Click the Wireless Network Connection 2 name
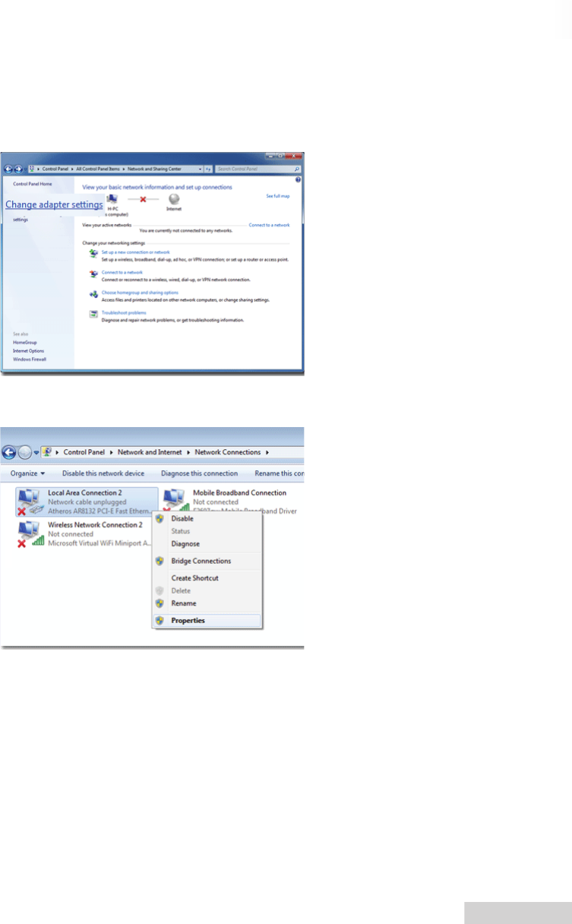572x924 pixels. (95, 525)
